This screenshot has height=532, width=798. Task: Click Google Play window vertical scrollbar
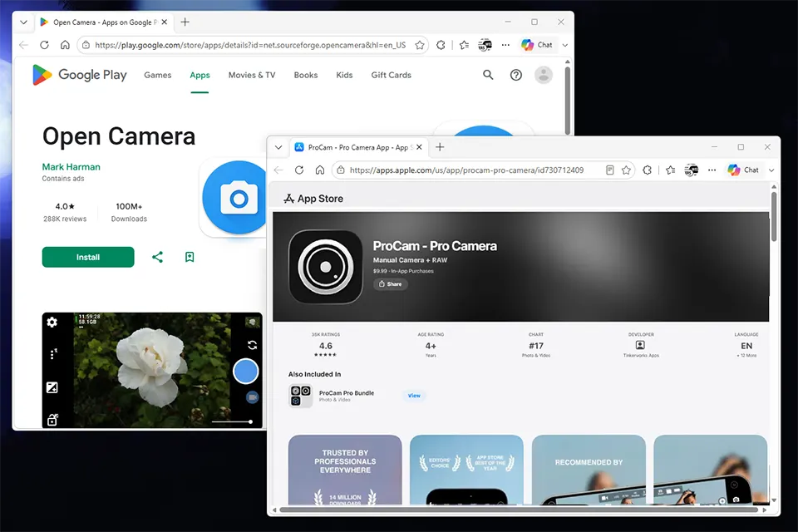click(568, 99)
